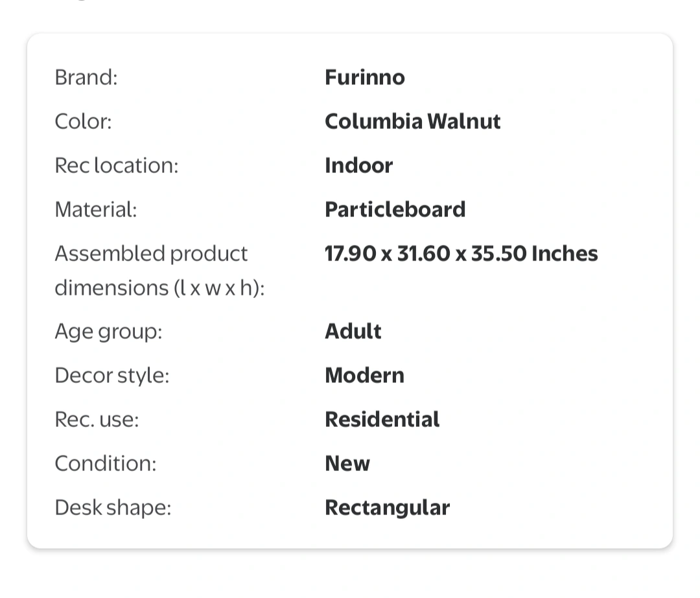Click the Residential value
700x598 pixels.
point(382,419)
